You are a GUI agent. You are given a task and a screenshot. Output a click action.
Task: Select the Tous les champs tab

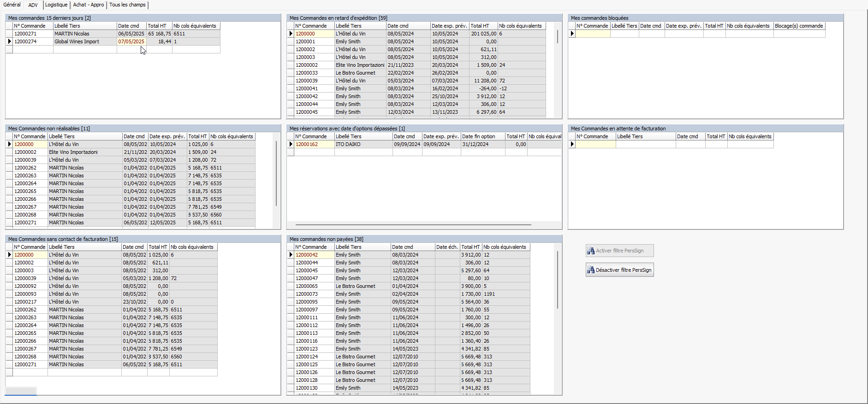click(x=127, y=5)
